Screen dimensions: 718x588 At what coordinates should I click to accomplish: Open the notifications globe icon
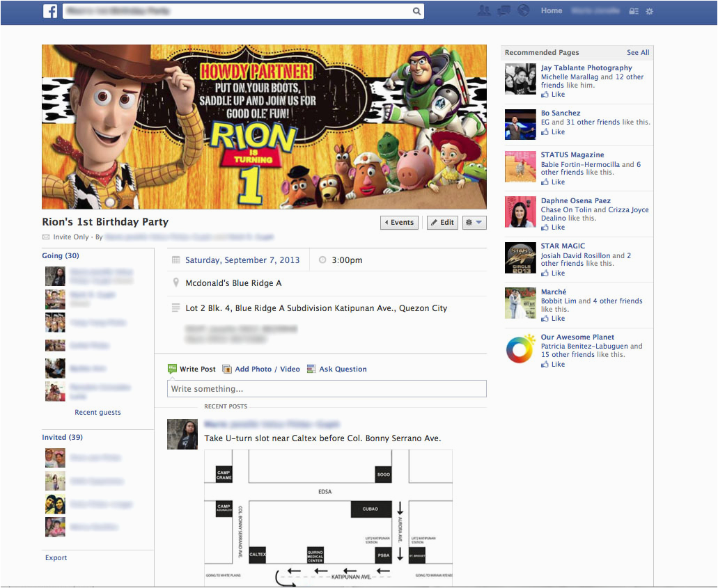pyautogui.click(x=524, y=10)
